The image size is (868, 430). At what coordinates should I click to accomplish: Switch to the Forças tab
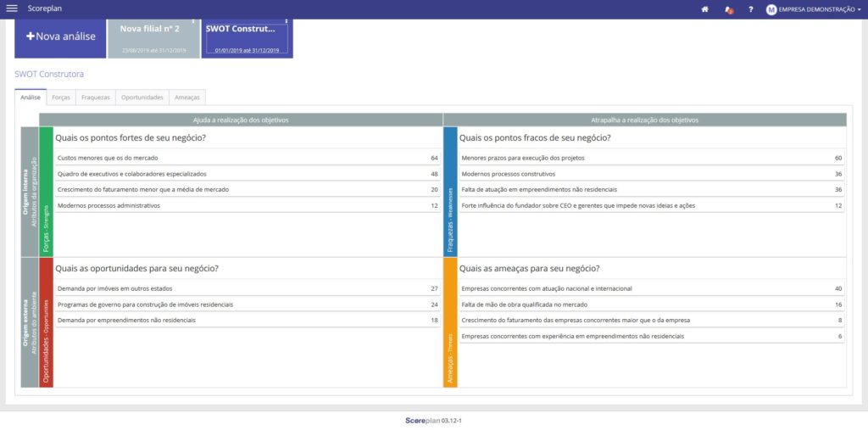61,98
